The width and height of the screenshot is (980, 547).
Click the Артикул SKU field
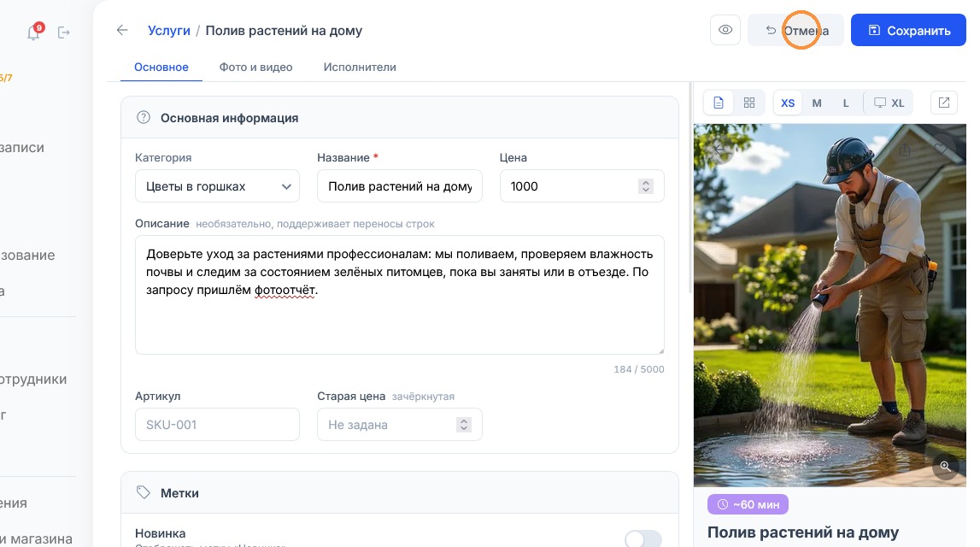tap(217, 425)
